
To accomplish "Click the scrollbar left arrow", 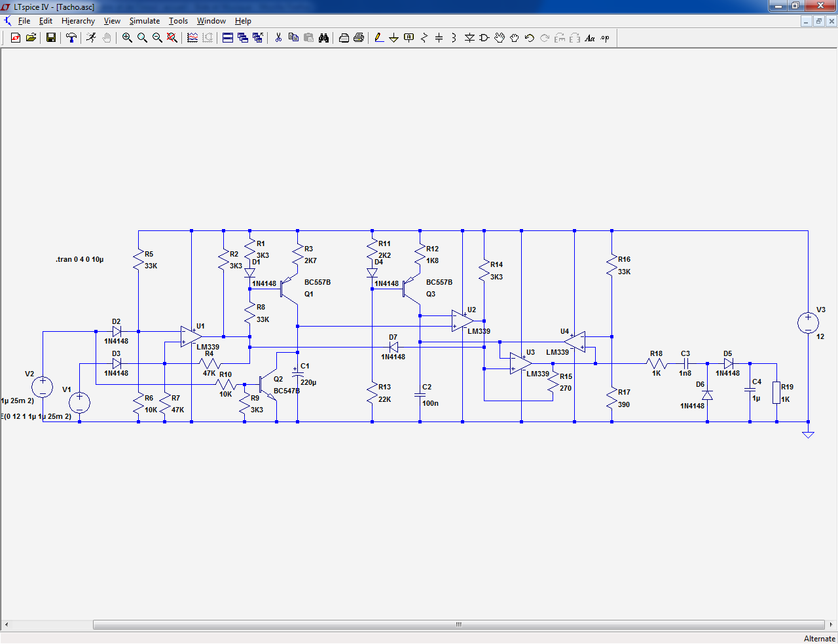I will click(x=7, y=624).
